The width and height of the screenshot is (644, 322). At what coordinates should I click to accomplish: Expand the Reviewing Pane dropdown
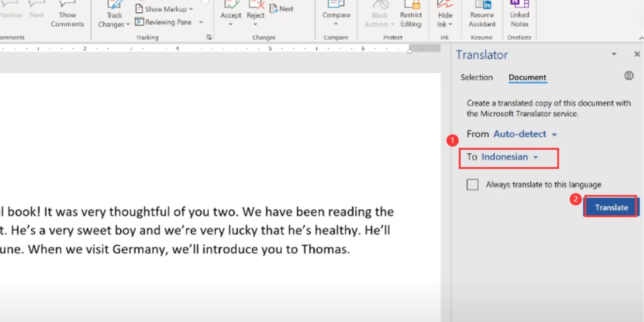201,22
